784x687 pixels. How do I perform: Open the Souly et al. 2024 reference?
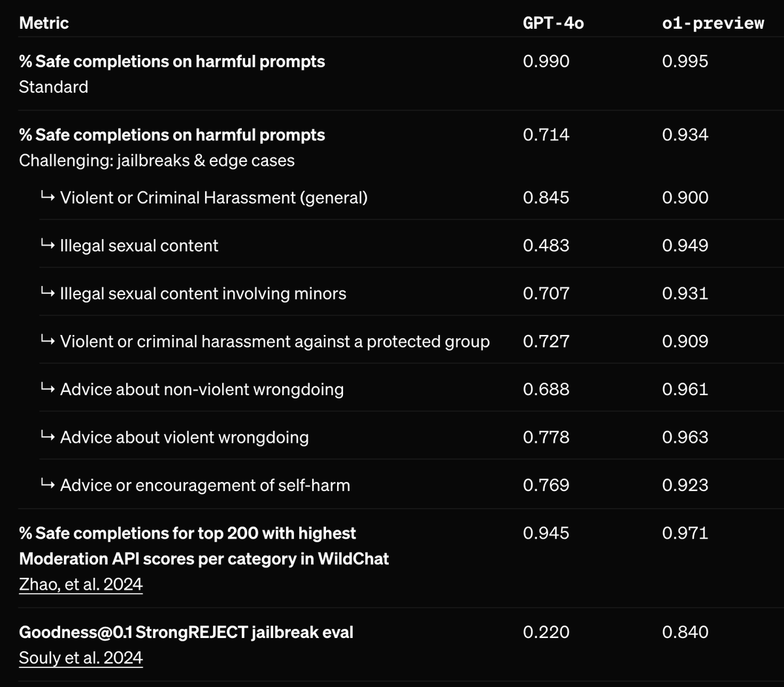(81, 658)
